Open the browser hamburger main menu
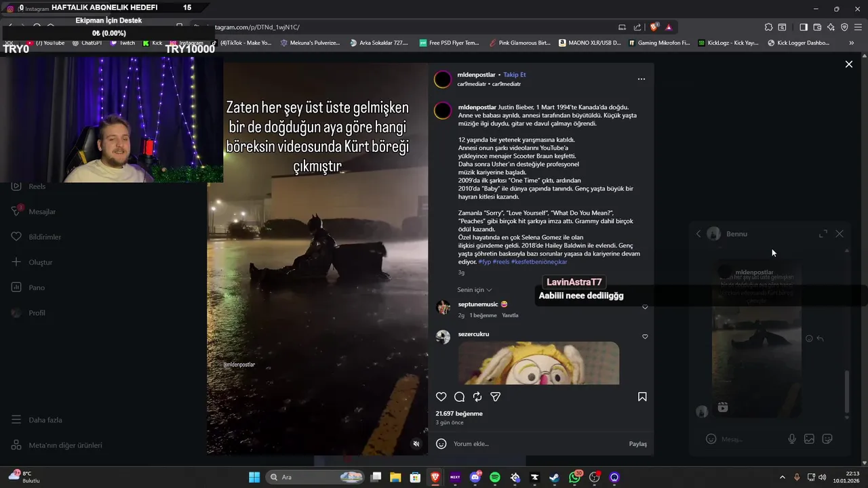Image resolution: width=868 pixels, height=488 pixels. [x=858, y=27]
